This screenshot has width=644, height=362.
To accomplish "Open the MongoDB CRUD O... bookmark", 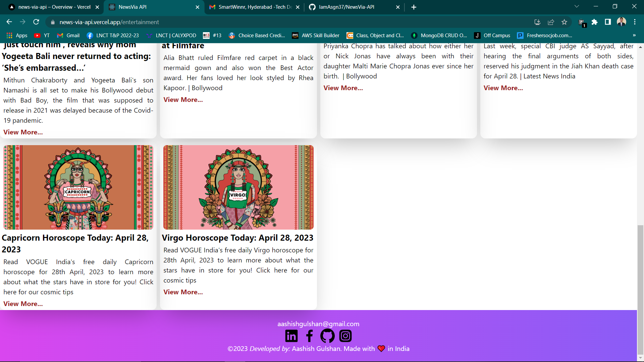I will 439,36.
